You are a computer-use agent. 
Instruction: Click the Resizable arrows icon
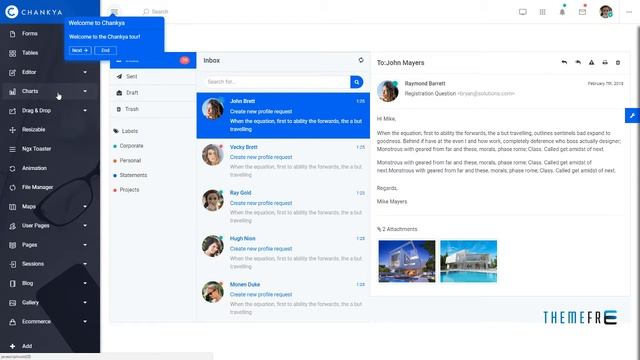(x=12, y=130)
